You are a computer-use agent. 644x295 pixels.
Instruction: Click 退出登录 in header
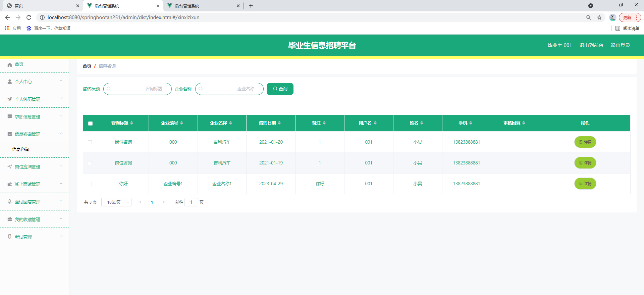[x=621, y=45]
